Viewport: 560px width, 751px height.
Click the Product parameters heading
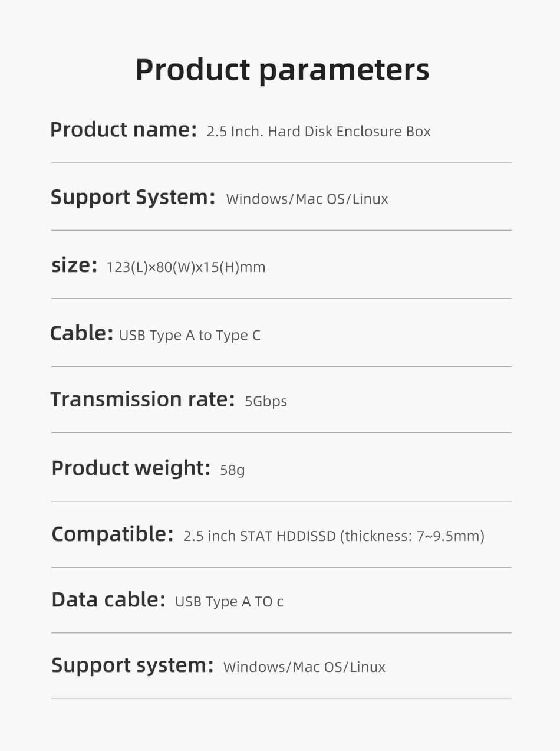(282, 70)
